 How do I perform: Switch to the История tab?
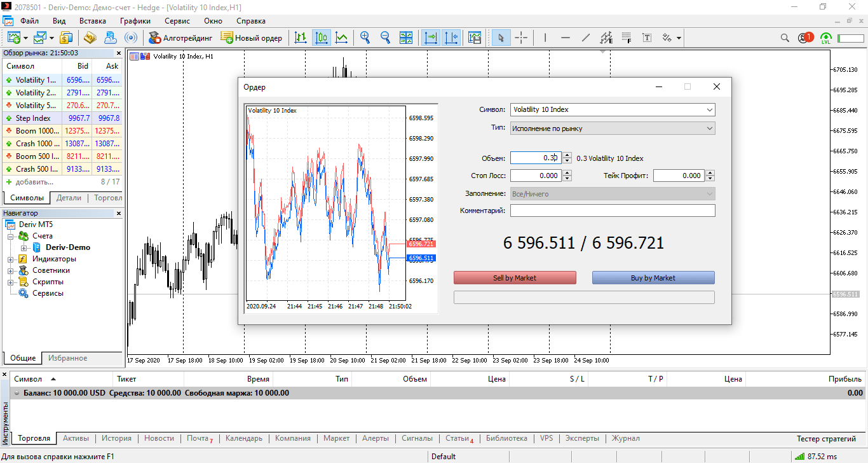(x=116, y=438)
